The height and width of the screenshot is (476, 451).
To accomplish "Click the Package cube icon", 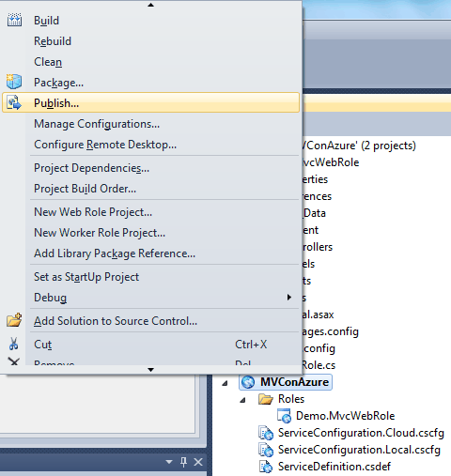I will (x=14, y=82).
